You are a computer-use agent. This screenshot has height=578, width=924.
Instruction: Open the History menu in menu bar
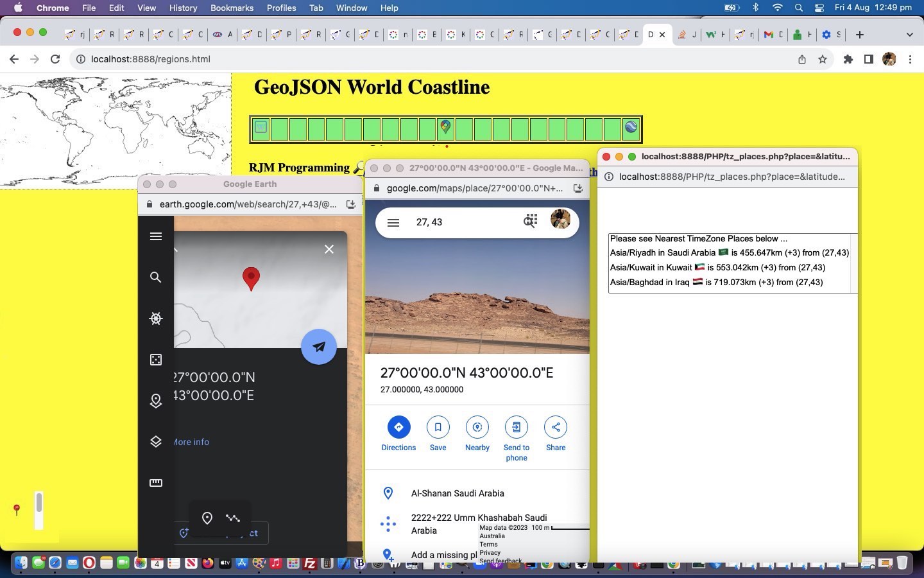click(x=183, y=8)
